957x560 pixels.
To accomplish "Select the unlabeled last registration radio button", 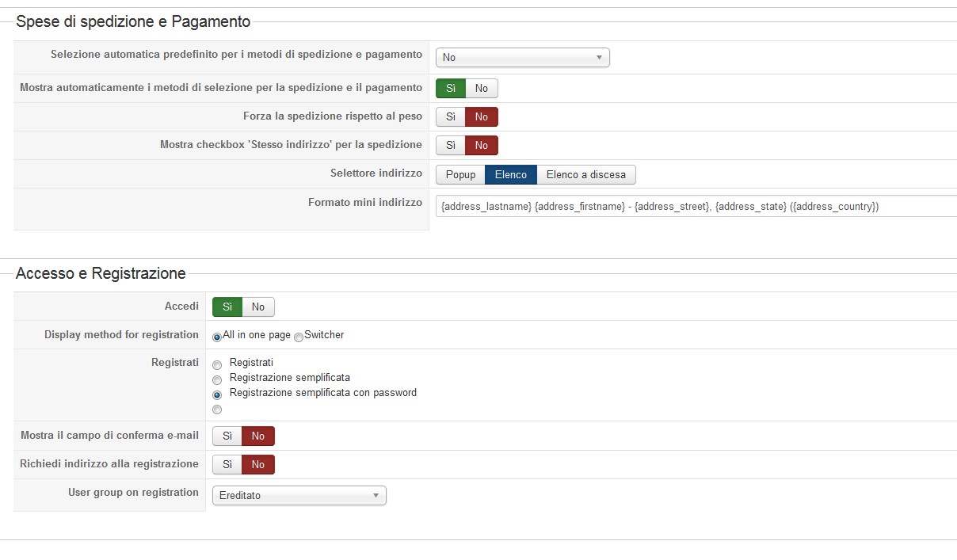I will (217, 410).
